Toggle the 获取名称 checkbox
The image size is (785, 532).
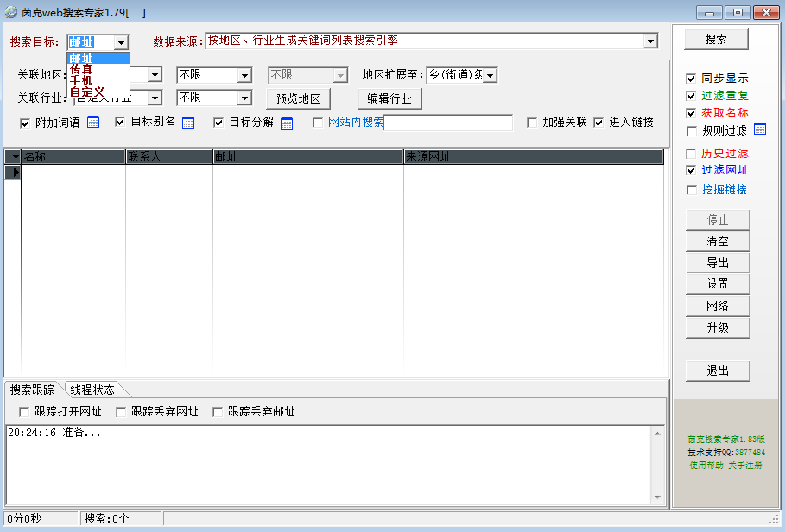[691, 113]
